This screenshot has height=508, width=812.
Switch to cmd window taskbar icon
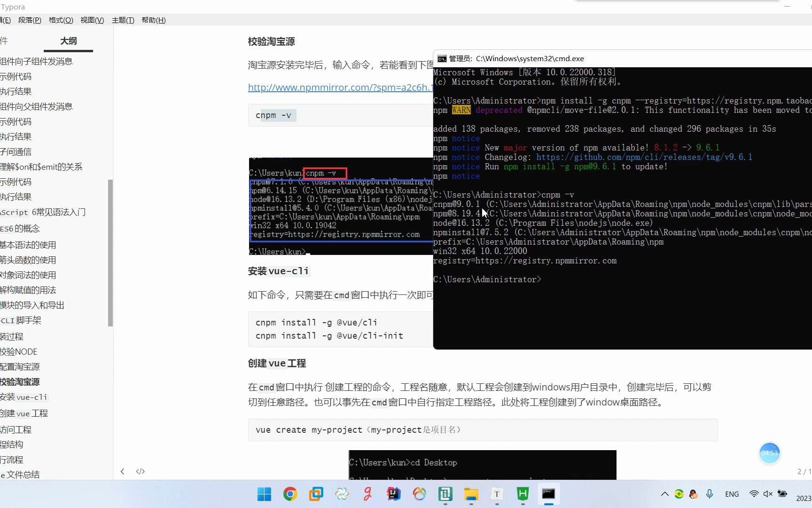point(548,494)
